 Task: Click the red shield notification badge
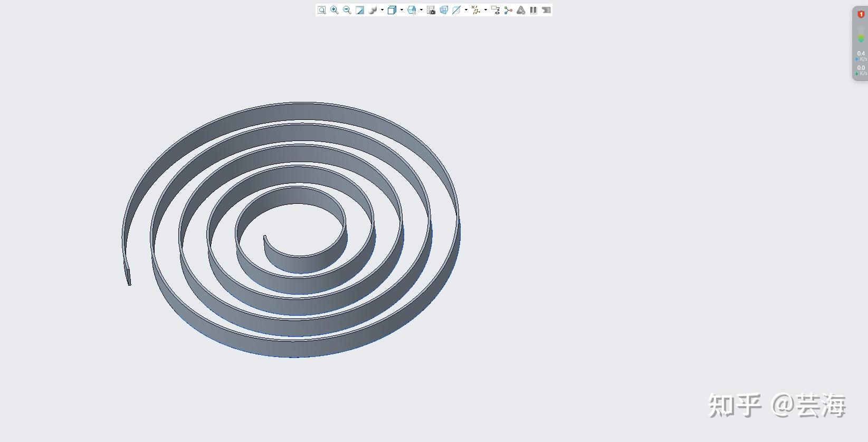coord(861,14)
